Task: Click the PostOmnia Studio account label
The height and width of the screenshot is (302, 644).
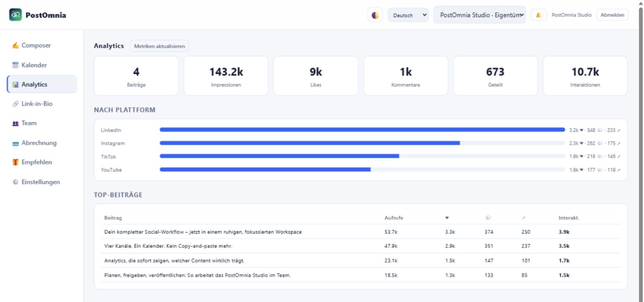Action: point(572,15)
